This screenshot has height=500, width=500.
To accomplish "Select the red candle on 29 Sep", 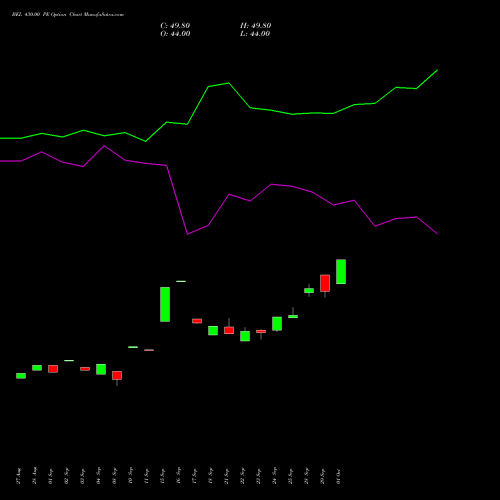I will coord(325,283).
